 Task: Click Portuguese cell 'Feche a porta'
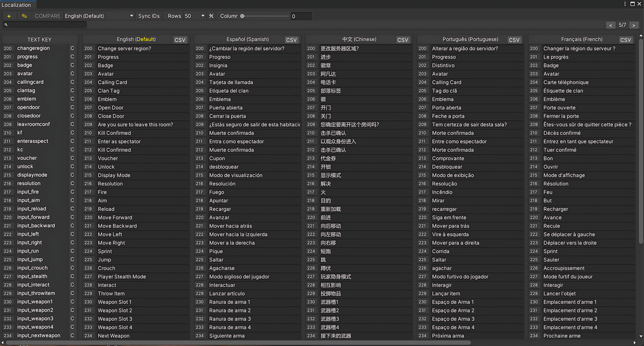tap(477, 116)
